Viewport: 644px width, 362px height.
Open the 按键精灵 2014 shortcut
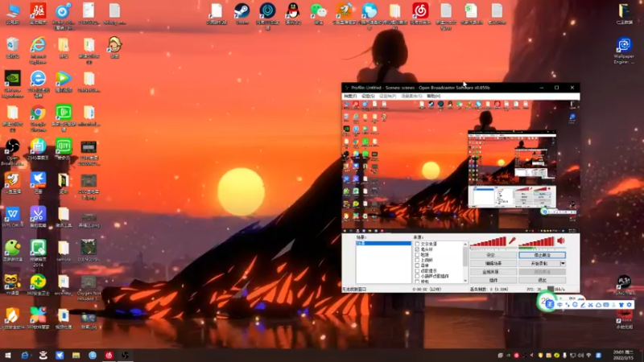click(38, 253)
